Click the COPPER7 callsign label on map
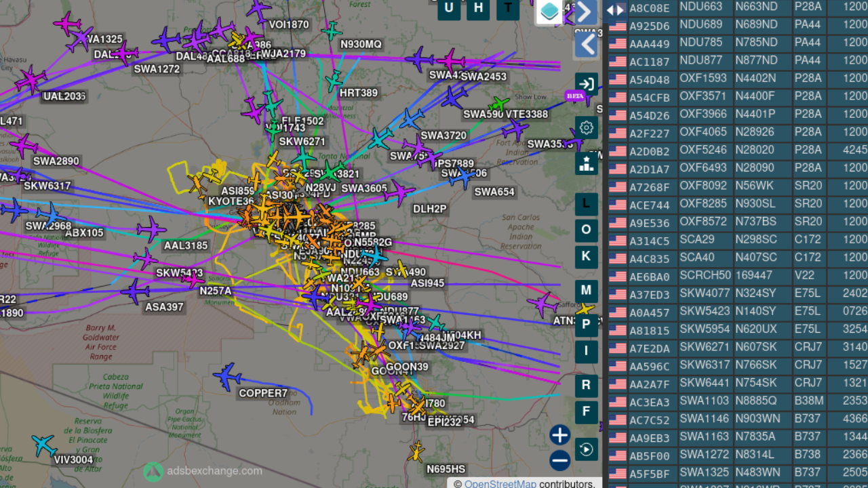868x488 pixels. [263, 393]
